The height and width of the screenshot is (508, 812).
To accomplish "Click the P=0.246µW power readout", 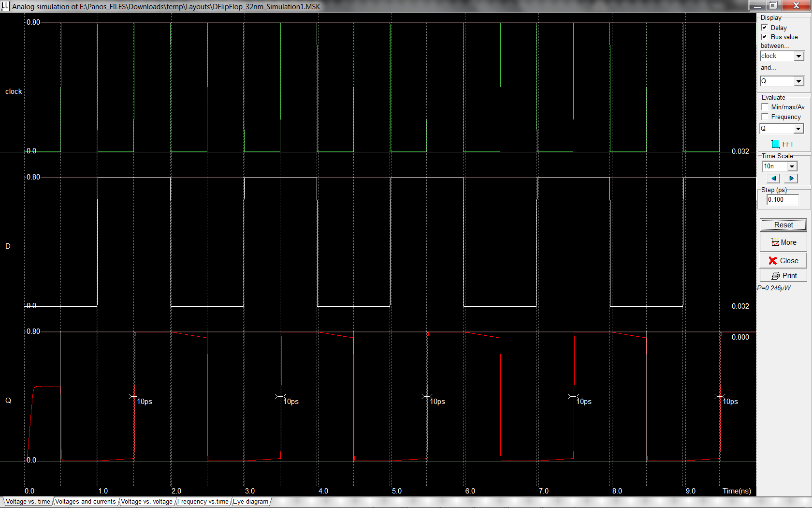I will (x=774, y=288).
